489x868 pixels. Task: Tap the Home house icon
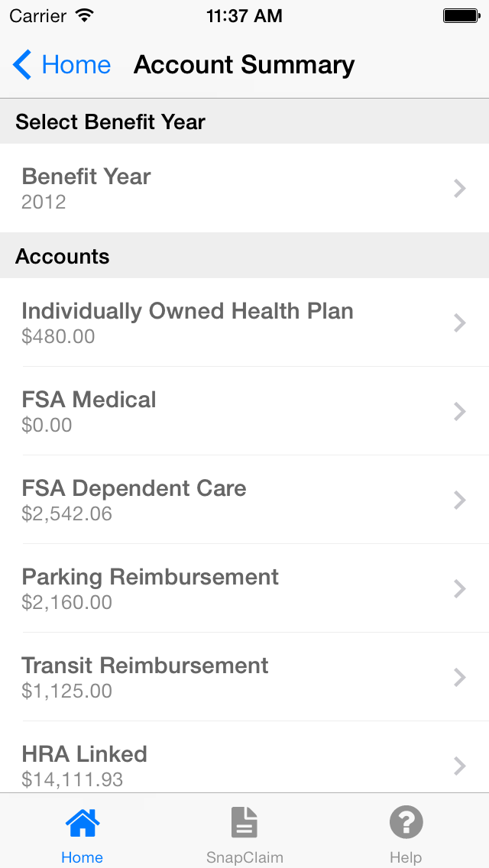82,823
